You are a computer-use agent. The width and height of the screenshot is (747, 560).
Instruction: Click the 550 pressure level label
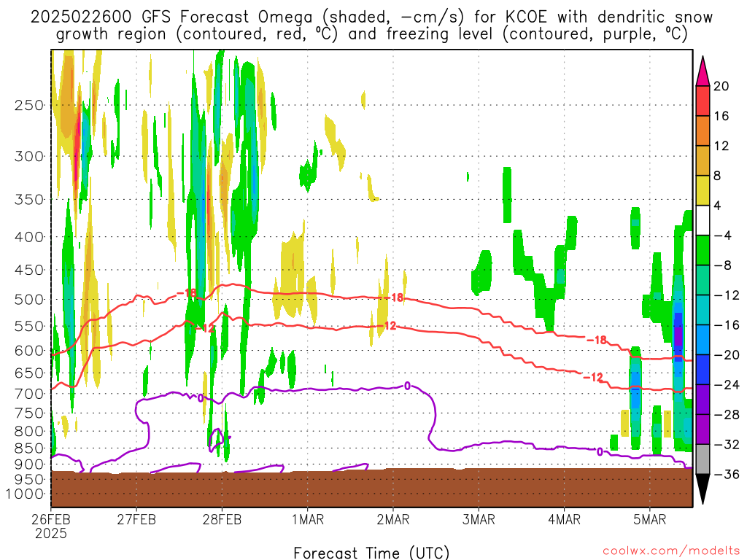[x=29, y=326]
